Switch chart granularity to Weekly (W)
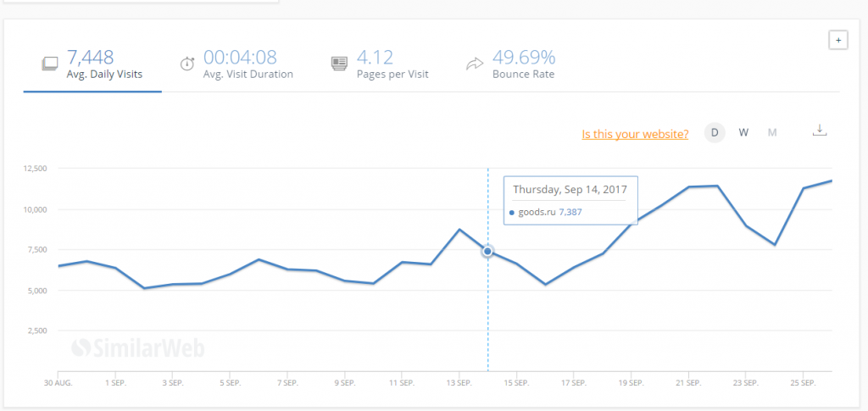 click(743, 132)
